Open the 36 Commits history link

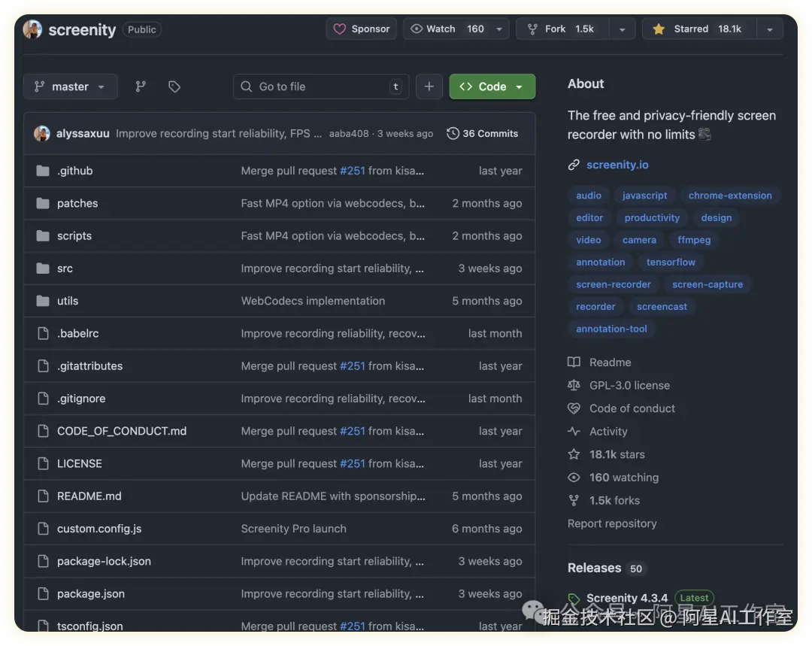482,134
